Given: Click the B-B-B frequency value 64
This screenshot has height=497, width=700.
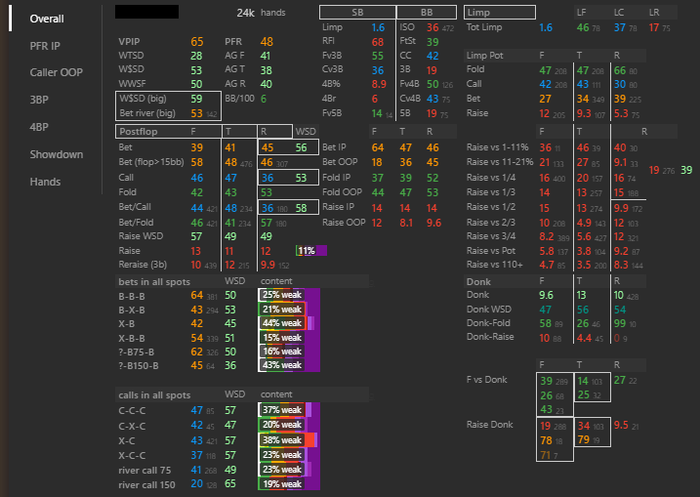Looking at the screenshot, I should pos(197,296).
